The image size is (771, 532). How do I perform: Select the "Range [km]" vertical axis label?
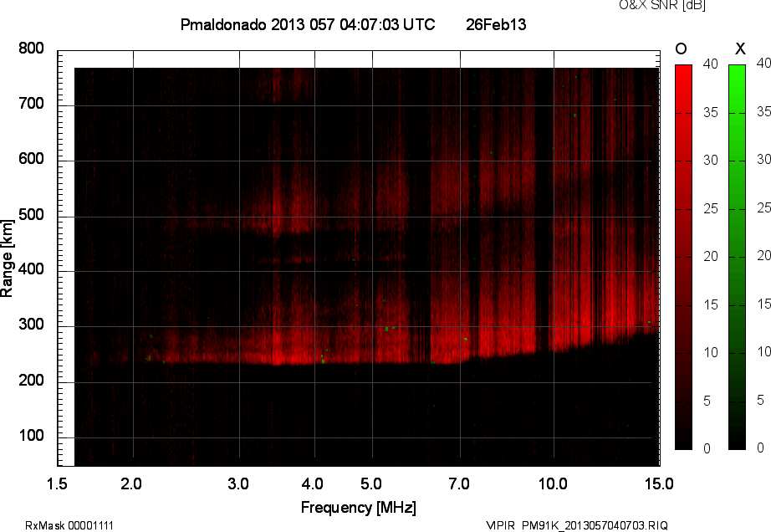7,258
